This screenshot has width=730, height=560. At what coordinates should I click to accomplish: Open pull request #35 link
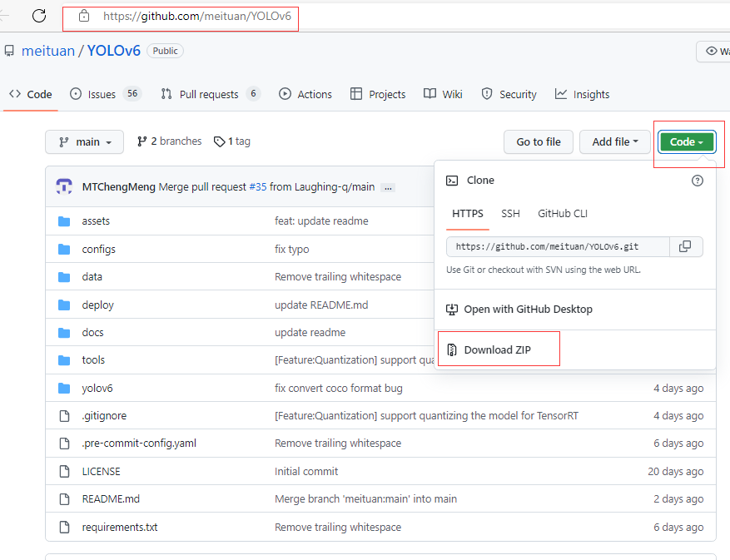pos(258,187)
